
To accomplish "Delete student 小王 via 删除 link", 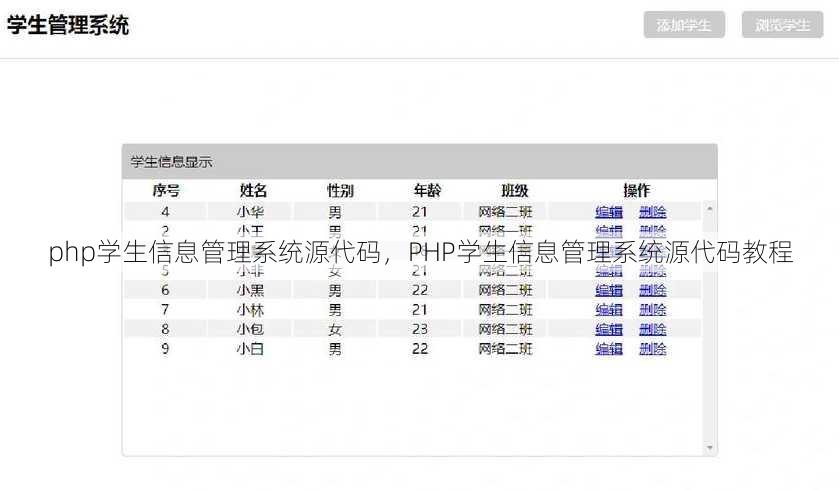I will 653,231.
